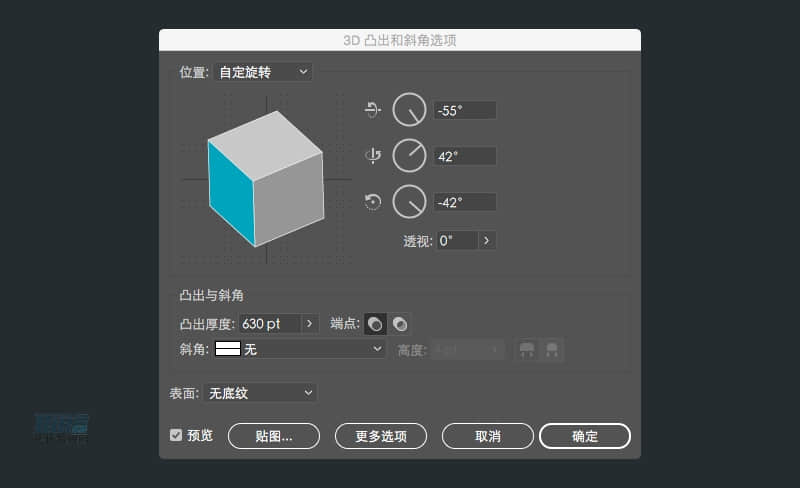The width and height of the screenshot is (800, 488).
Task: Toggle the 预览 preview checkbox
Action: [176, 435]
